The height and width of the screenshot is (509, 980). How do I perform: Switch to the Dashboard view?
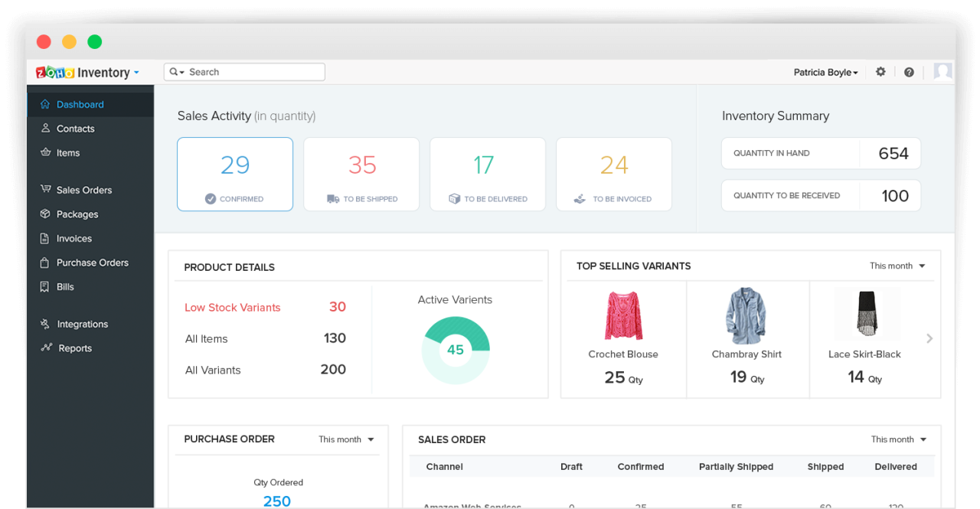[79, 104]
